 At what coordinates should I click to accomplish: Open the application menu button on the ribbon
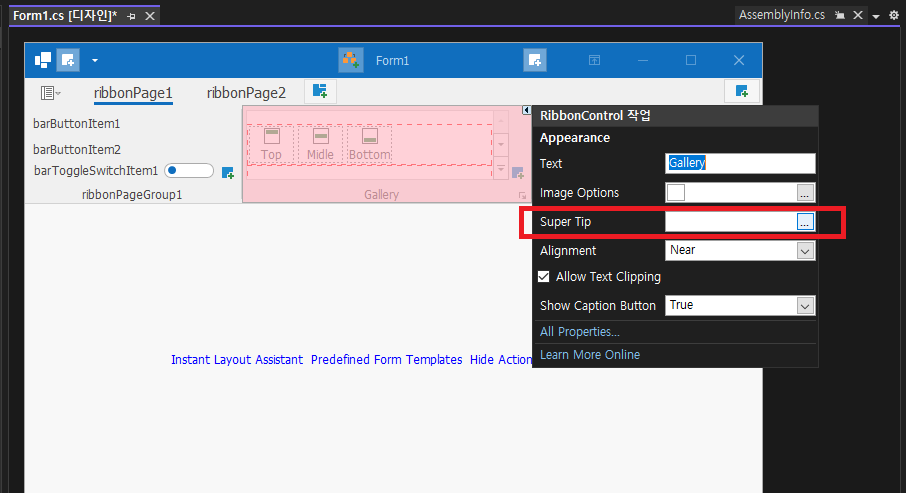tap(50, 92)
